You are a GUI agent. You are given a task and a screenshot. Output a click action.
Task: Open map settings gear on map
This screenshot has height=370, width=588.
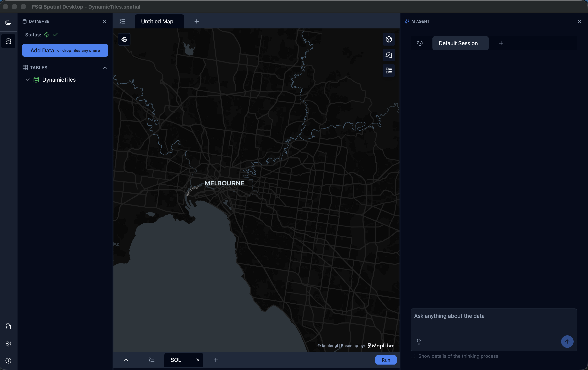[x=124, y=39]
